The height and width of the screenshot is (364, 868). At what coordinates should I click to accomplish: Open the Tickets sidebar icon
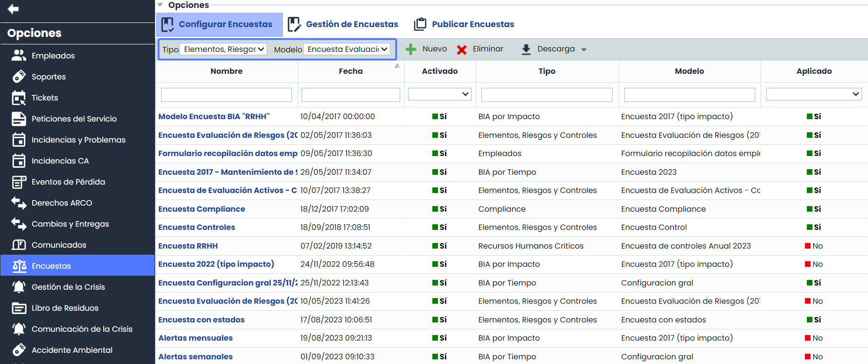19,98
